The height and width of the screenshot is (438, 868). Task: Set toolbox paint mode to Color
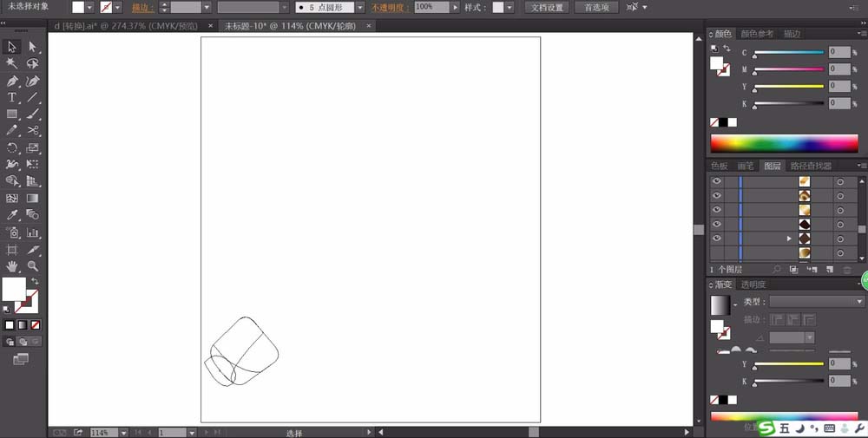pyautogui.click(x=10, y=325)
